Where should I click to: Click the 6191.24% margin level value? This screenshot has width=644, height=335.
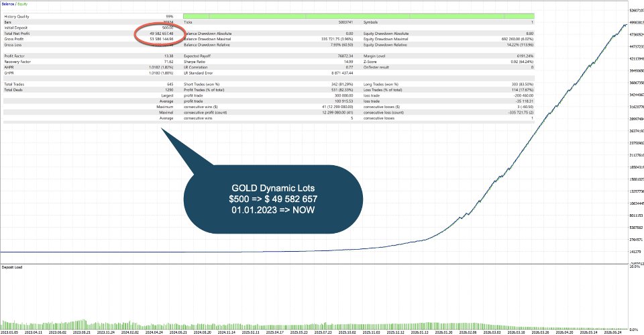[x=525, y=56]
